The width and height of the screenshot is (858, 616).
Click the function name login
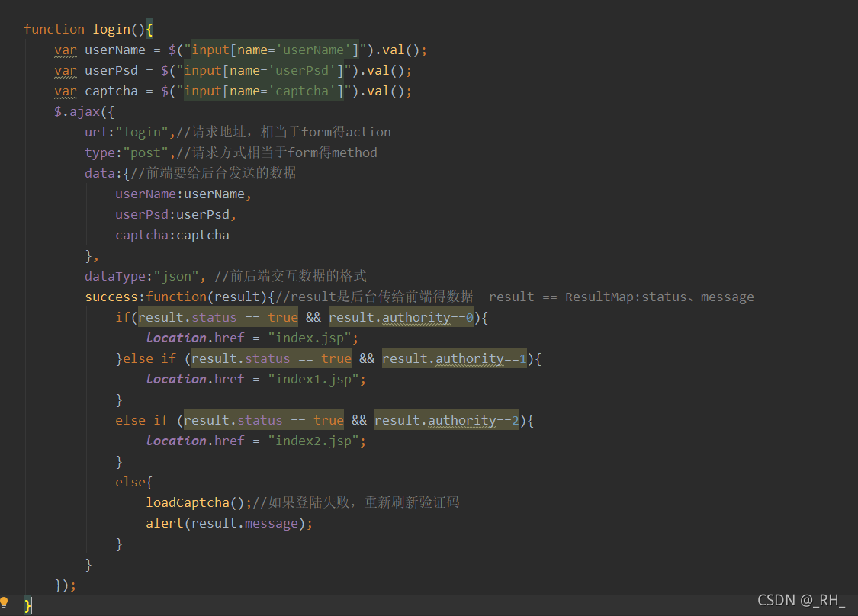(x=111, y=29)
